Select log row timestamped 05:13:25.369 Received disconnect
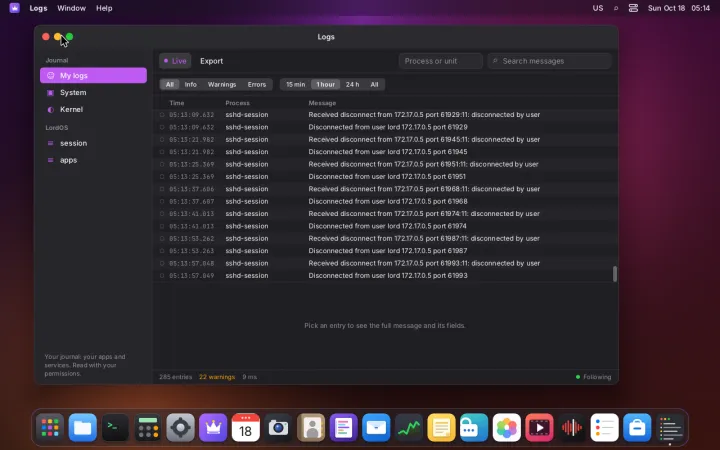 pyautogui.click(x=386, y=164)
